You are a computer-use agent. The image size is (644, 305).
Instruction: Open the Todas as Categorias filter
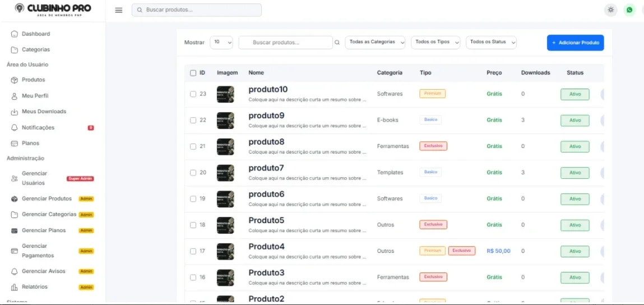(x=375, y=43)
